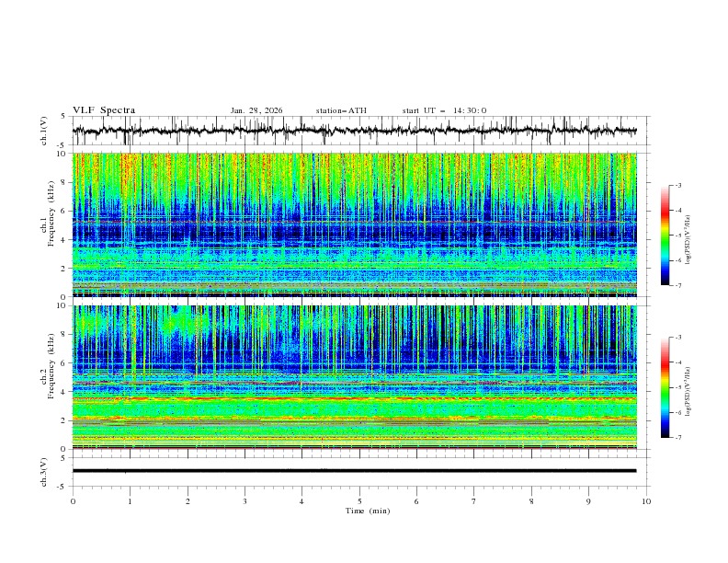
Task: Click the ch.3(V) waveform axis label
Action: [x=45, y=471]
